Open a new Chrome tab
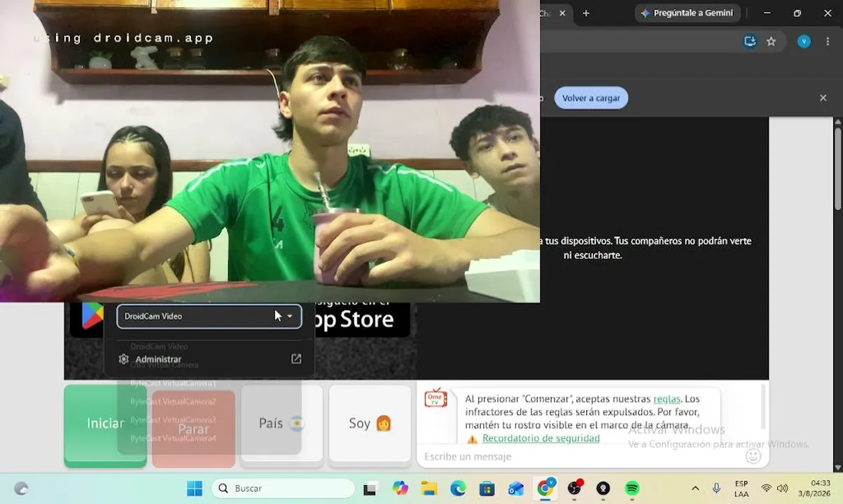The height and width of the screenshot is (504, 843). click(586, 13)
